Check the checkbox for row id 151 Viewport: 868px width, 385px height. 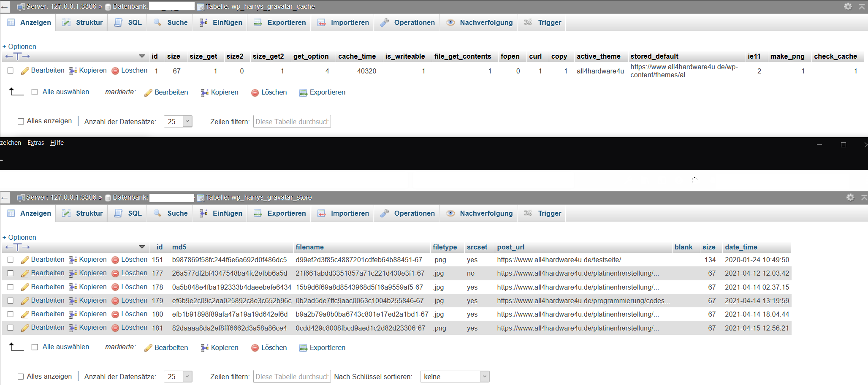coord(11,260)
